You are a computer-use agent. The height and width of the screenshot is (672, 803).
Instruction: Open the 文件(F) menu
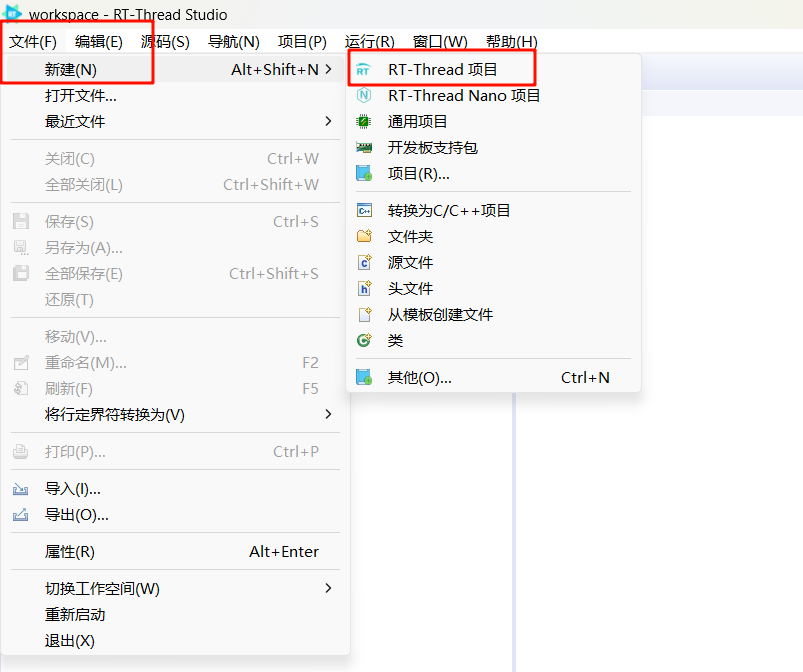click(x=33, y=41)
